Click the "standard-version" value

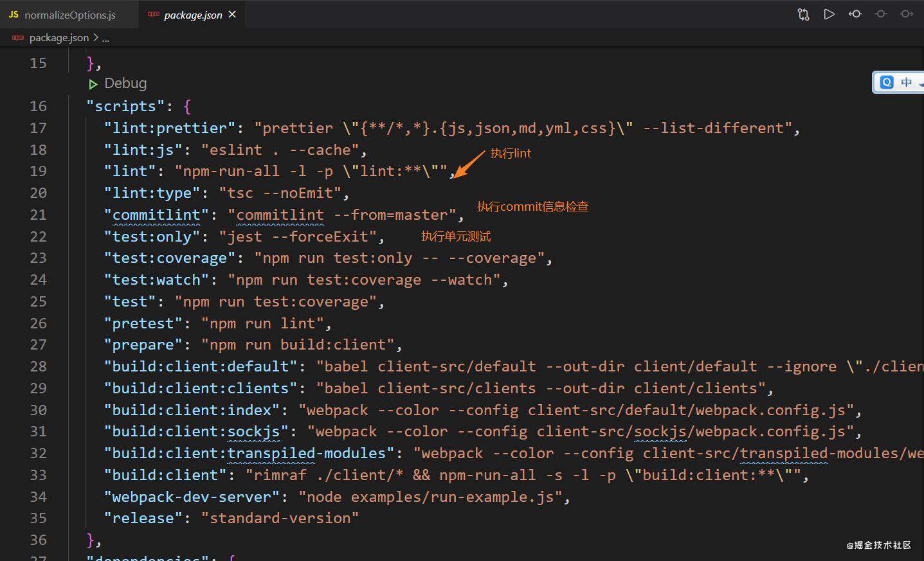(x=280, y=518)
